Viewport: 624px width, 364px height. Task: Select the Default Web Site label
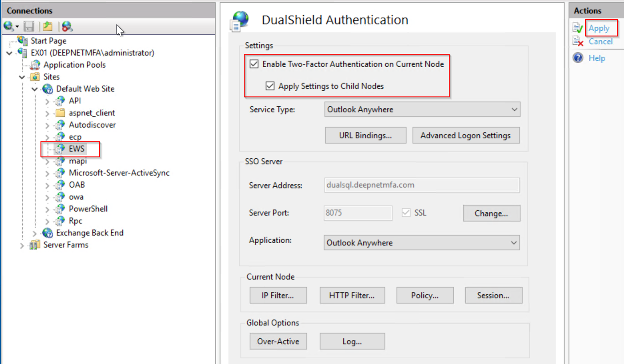pos(85,89)
